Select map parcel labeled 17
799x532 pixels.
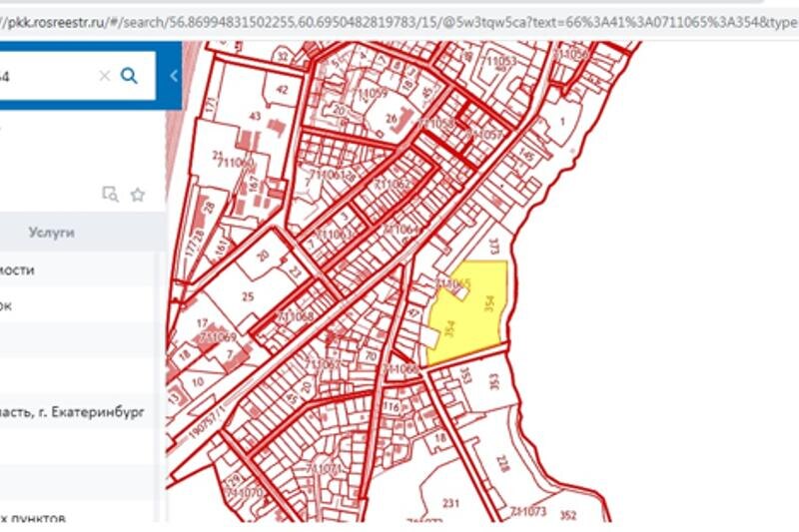(203, 322)
